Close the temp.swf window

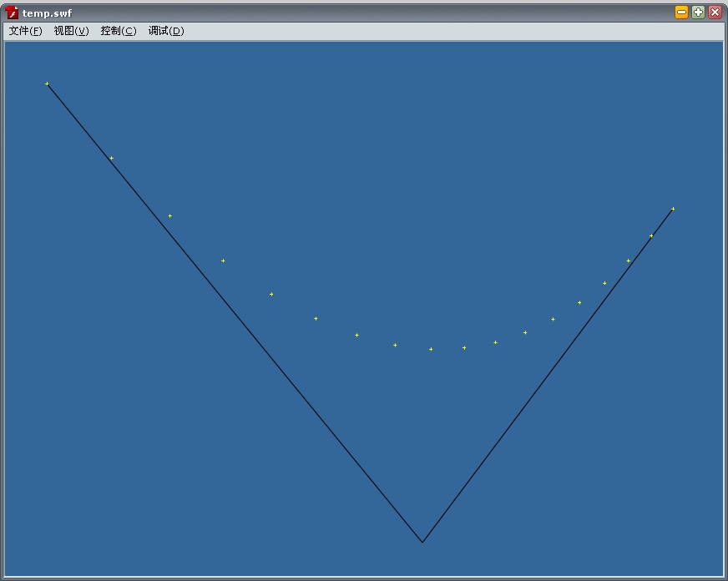(715, 13)
